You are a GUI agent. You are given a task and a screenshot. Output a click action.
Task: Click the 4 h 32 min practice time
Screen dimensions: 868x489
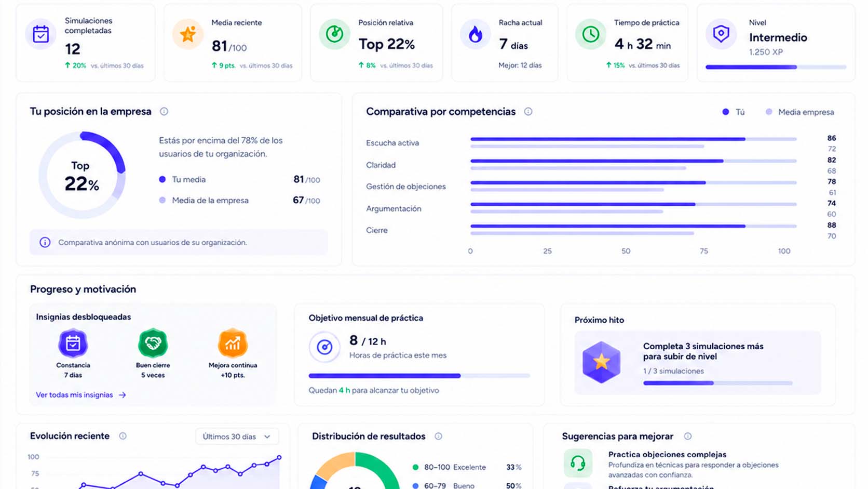coord(643,44)
